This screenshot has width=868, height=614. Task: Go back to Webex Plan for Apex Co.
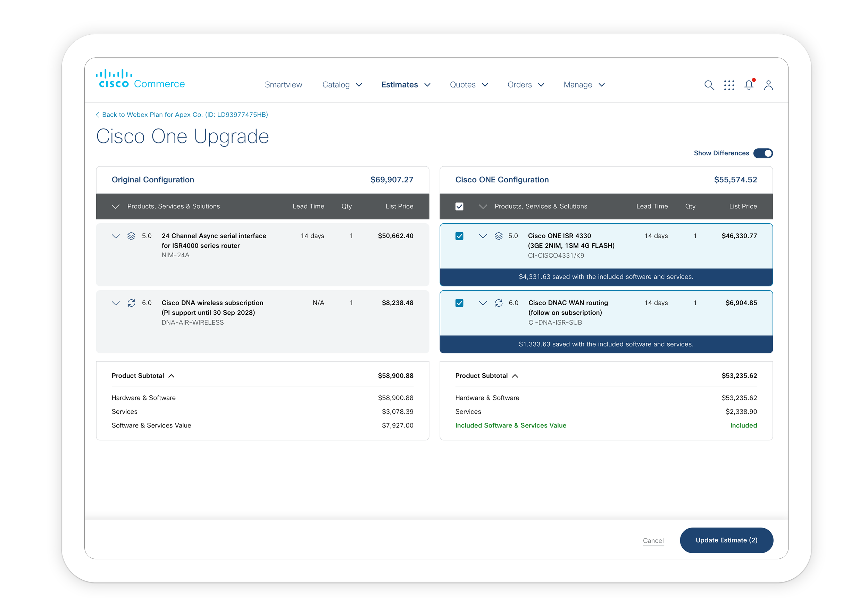coord(182,115)
